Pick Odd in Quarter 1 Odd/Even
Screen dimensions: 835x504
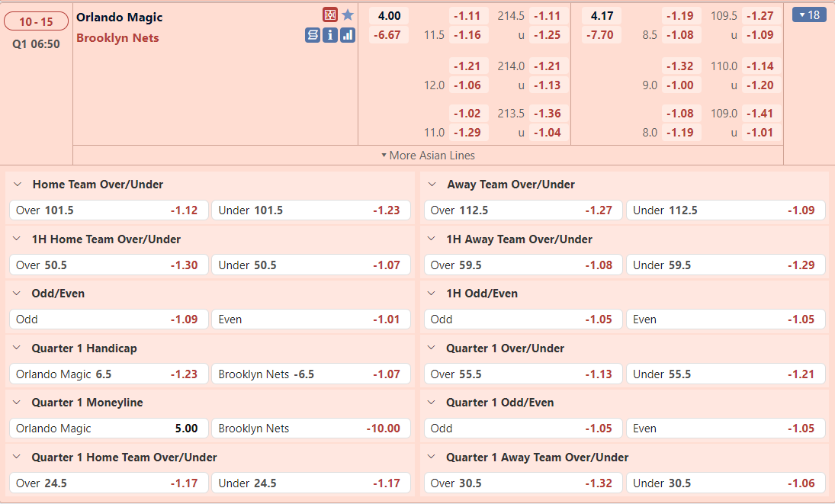point(523,429)
